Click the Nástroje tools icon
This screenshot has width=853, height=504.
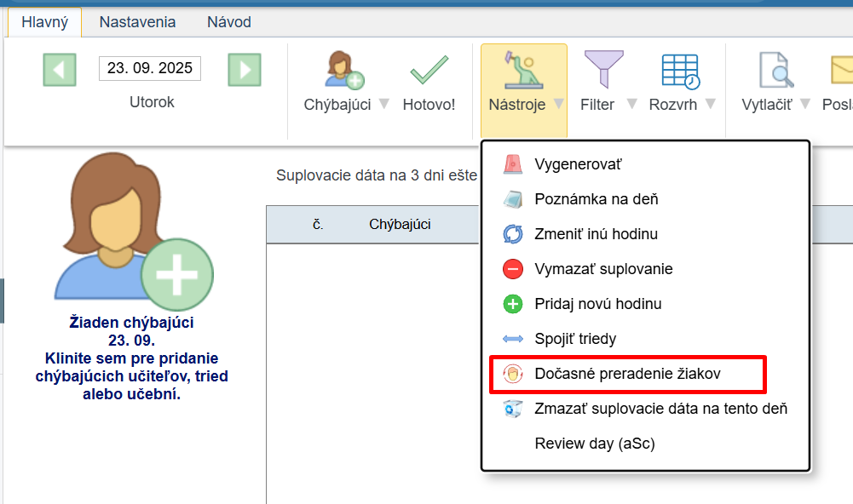[x=523, y=70]
